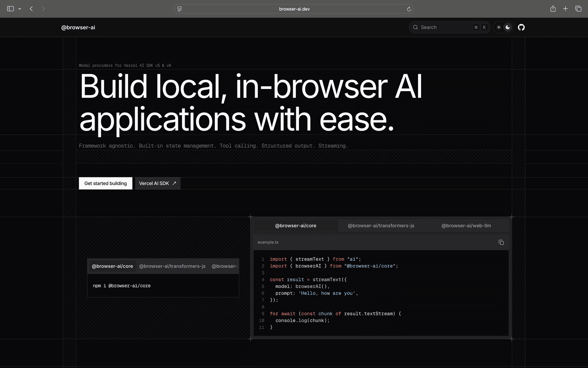Click the @browser-ai home logo

tap(78, 28)
